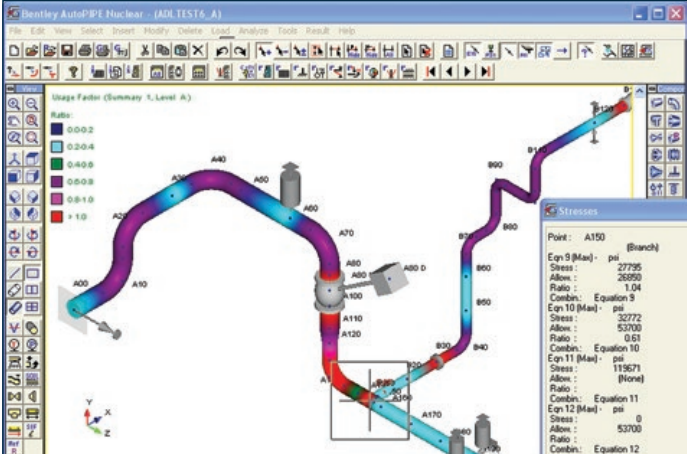Click the dark blue 0.0-0.2 ratio swatch
The image size is (687, 454).
tap(57, 129)
